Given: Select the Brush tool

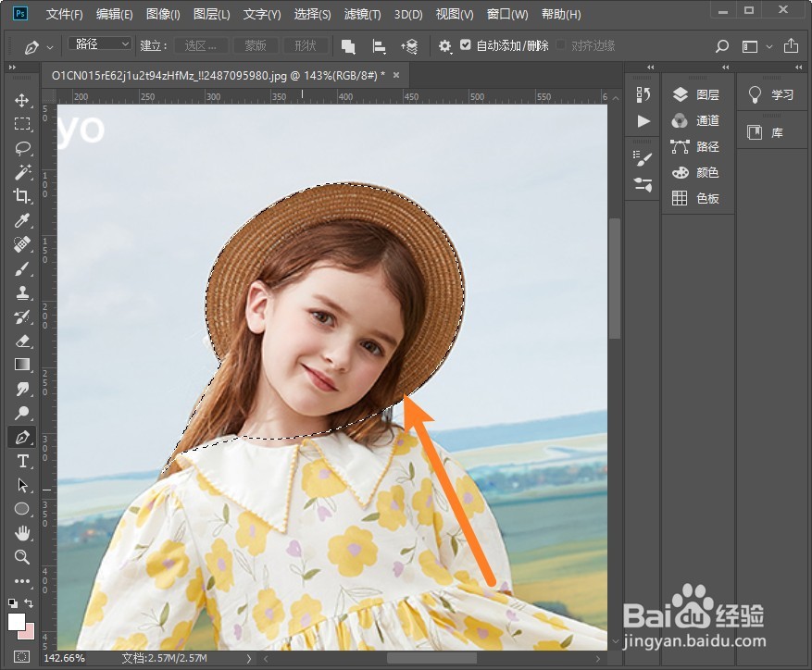Looking at the screenshot, I should [22, 268].
